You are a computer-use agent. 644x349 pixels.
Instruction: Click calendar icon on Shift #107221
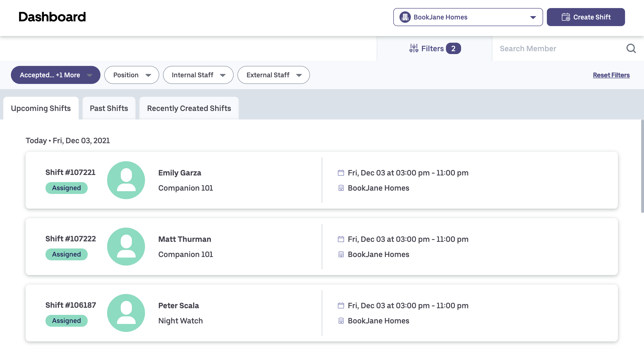[341, 173]
